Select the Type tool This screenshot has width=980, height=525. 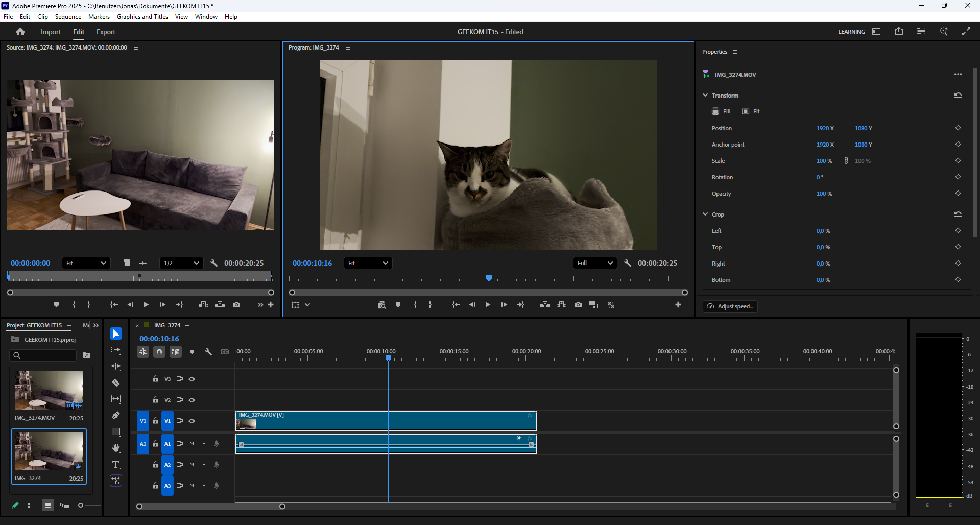click(116, 465)
